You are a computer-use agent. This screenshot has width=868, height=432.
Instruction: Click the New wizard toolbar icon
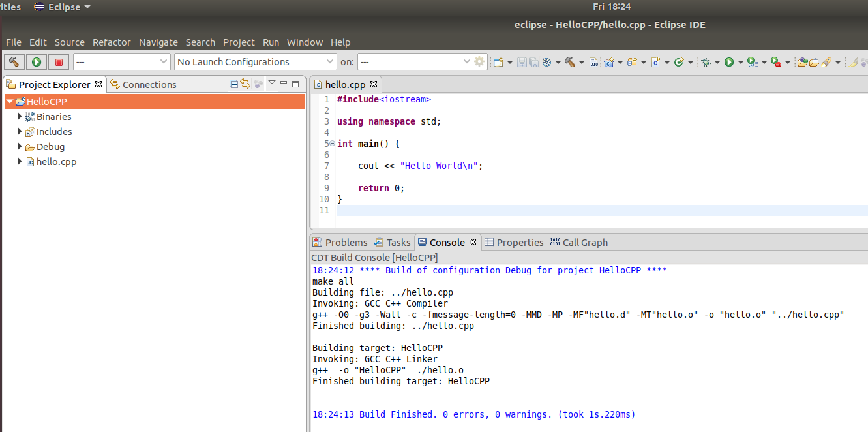point(498,62)
